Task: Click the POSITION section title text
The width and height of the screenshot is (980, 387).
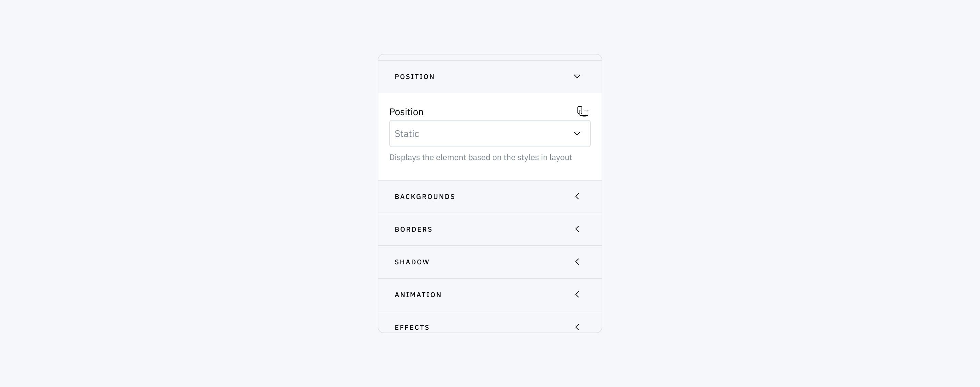Action: (414, 77)
